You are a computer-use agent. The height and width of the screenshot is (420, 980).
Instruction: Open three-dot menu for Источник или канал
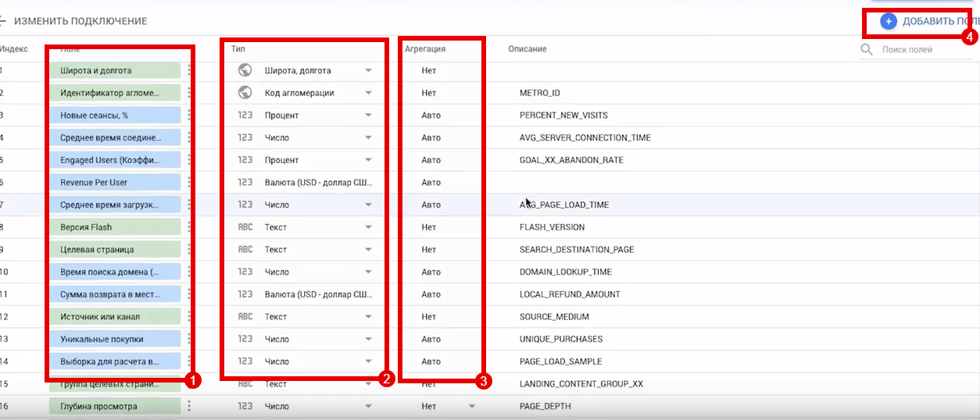[x=189, y=317]
